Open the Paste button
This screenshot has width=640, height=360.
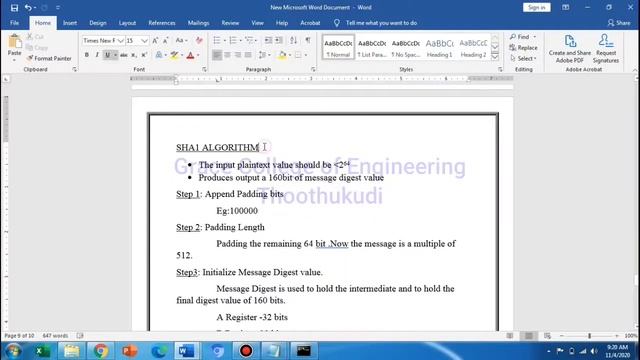(15, 46)
